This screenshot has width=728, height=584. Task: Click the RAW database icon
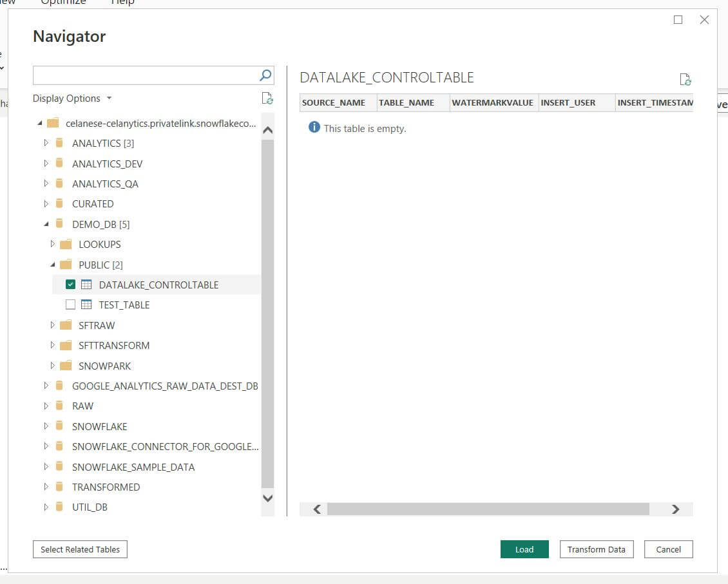[59, 406]
